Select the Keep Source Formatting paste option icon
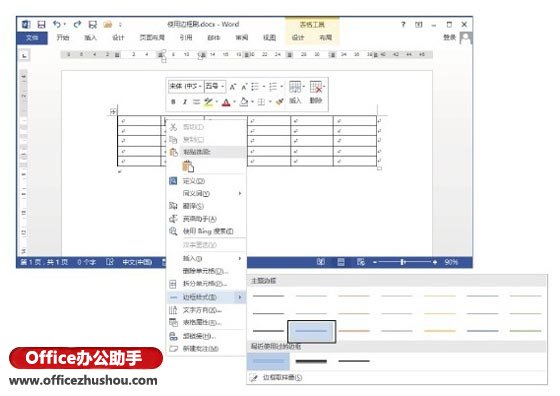 (188, 166)
